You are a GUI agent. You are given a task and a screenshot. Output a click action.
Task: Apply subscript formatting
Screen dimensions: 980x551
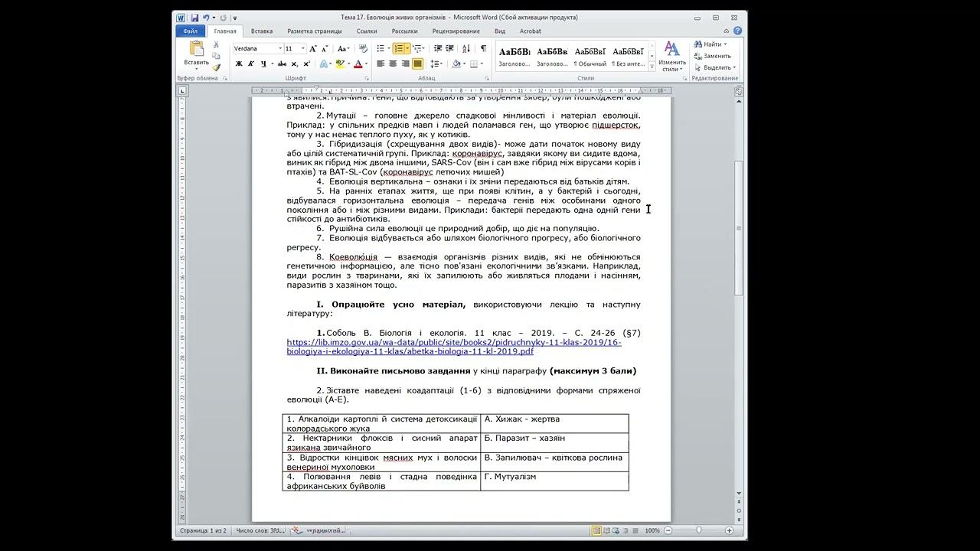click(294, 64)
